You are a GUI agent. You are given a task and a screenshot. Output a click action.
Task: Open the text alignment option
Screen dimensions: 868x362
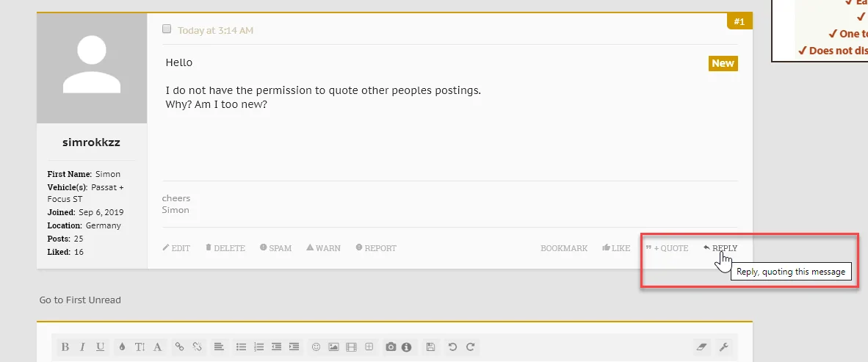click(x=220, y=347)
